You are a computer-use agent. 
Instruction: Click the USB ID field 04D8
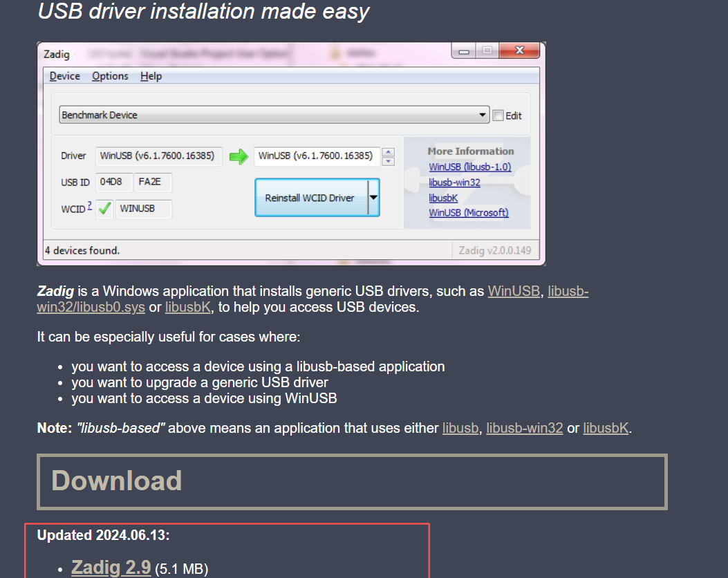(x=114, y=182)
